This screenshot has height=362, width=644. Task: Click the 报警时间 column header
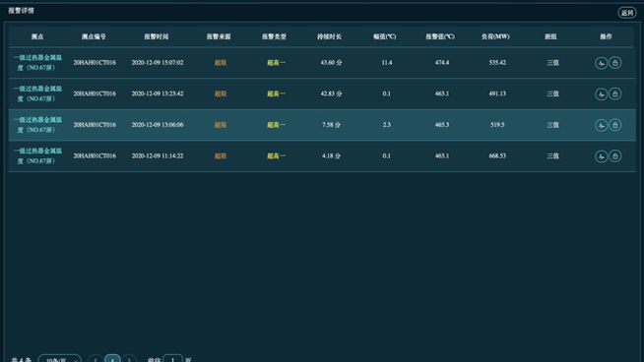point(157,36)
